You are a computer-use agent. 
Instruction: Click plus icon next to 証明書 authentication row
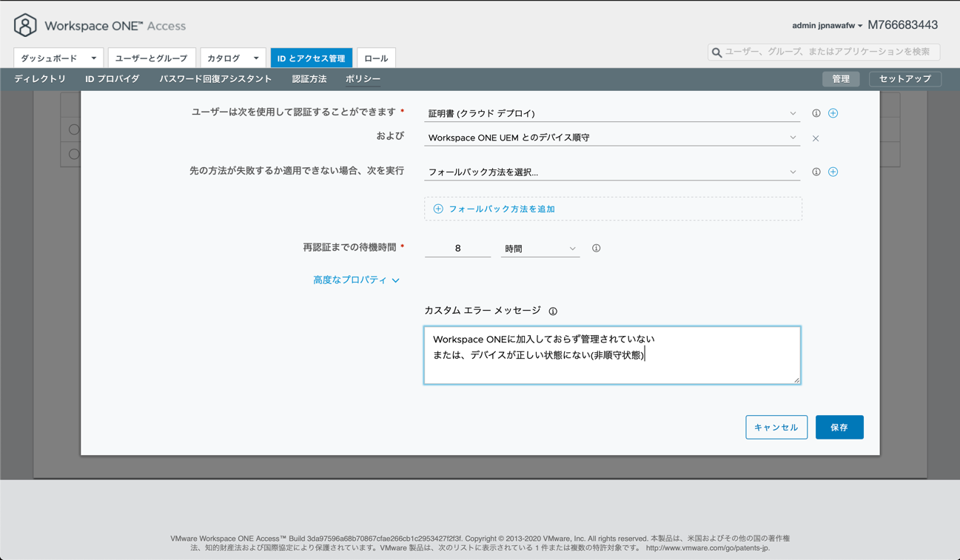point(833,113)
